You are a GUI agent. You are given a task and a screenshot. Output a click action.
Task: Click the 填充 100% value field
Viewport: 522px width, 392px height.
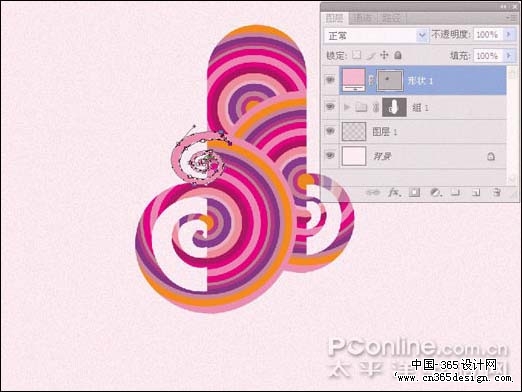(x=488, y=55)
